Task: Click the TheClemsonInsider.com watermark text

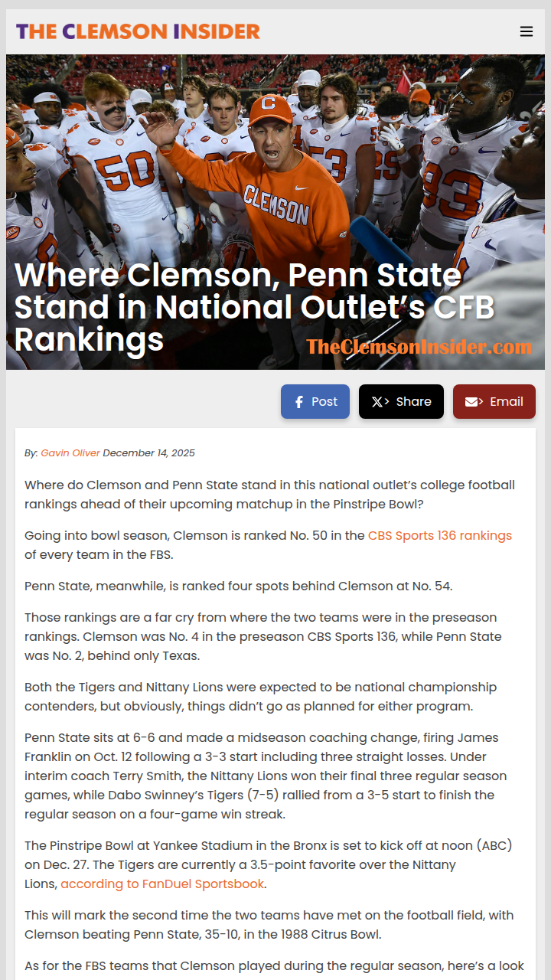Action: point(419,347)
